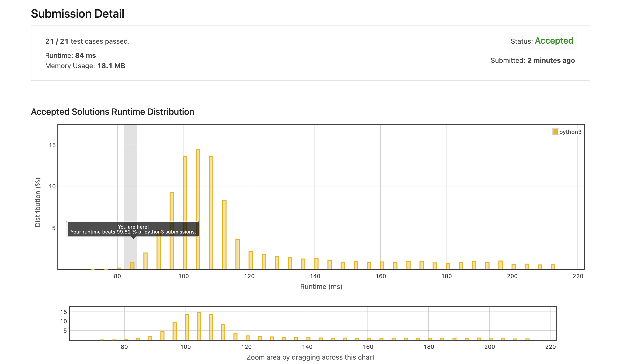Screen dimensions: 629x364
Task: Click the '21 / 21 test cases passed' text
Action: tap(87, 41)
